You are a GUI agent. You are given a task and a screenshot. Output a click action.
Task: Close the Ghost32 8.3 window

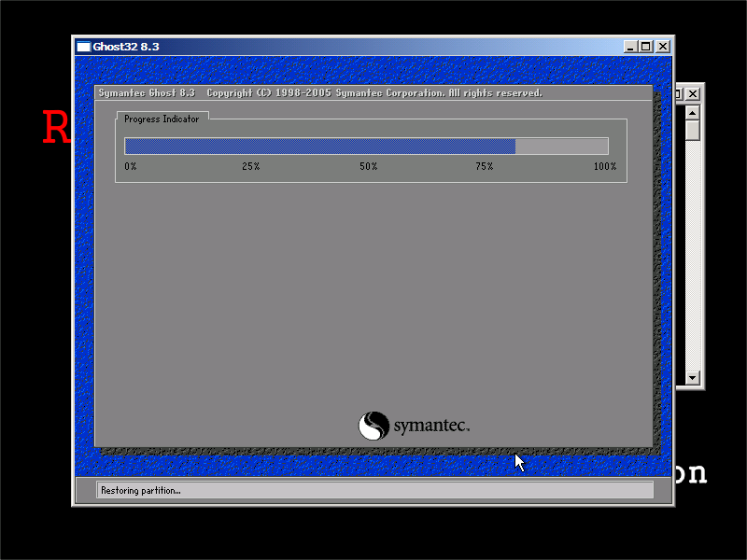pos(663,47)
